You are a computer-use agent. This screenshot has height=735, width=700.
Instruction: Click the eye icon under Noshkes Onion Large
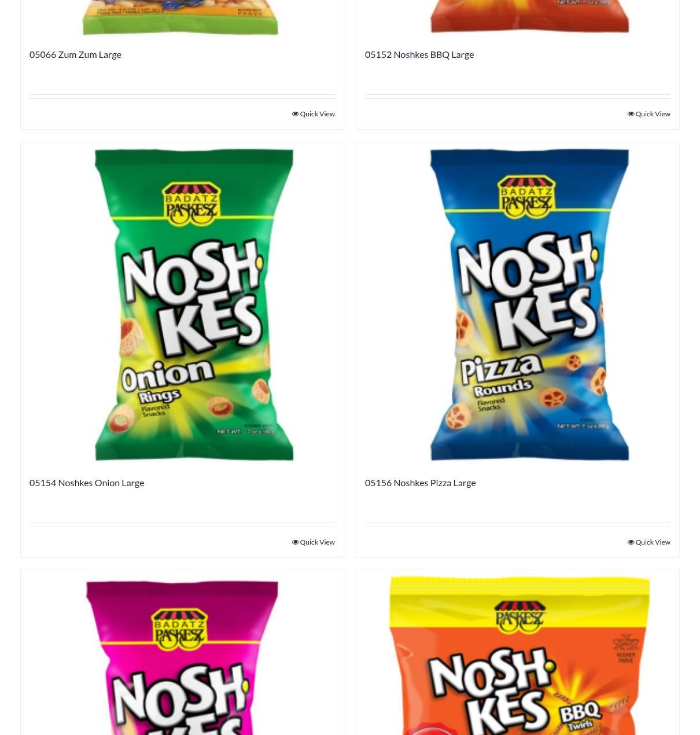(x=295, y=542)
